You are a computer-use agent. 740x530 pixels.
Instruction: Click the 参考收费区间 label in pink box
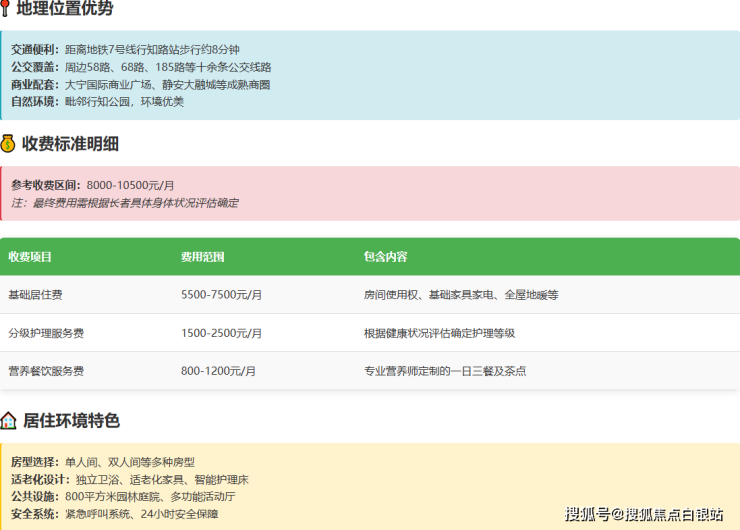click(x=46, y=185)
